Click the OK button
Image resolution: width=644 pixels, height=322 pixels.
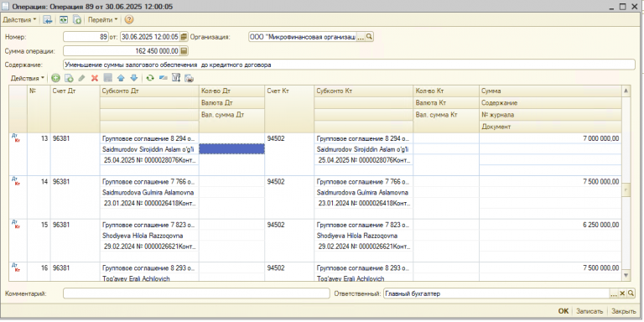click(563, 311)
